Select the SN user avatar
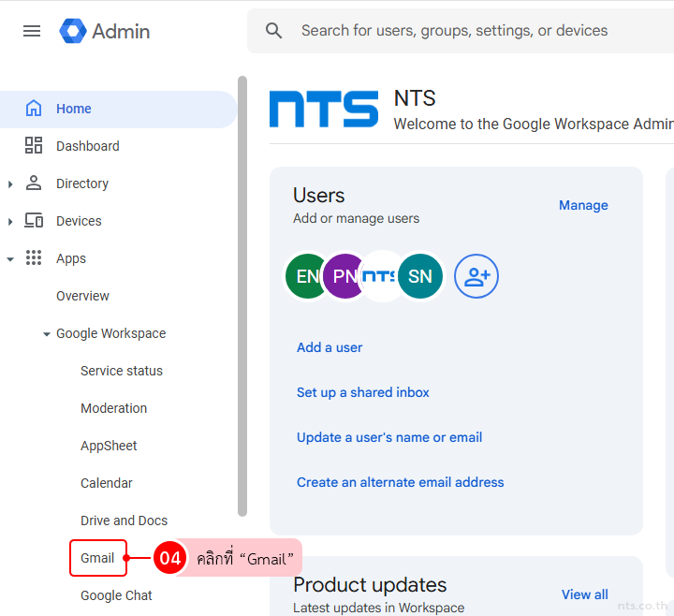 420,276
